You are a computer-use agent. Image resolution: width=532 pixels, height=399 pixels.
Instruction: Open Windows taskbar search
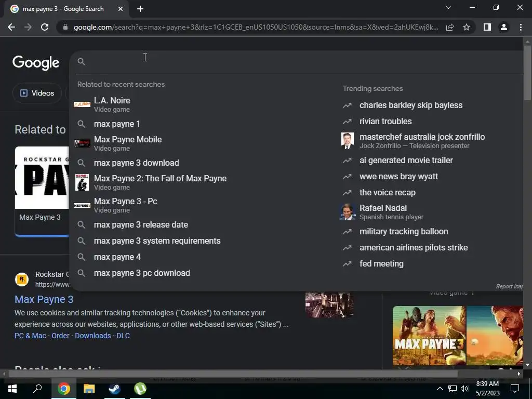click(37, 389)
